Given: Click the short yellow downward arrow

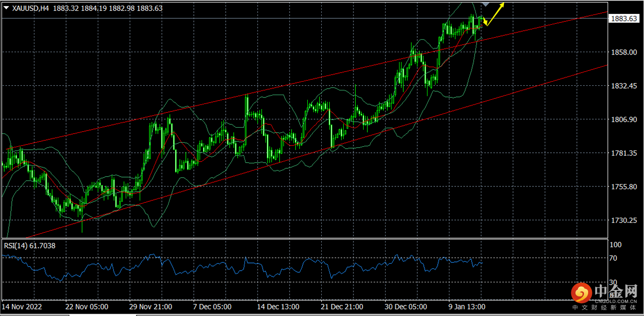Looking at the screenshot, I should coord(484,21).
